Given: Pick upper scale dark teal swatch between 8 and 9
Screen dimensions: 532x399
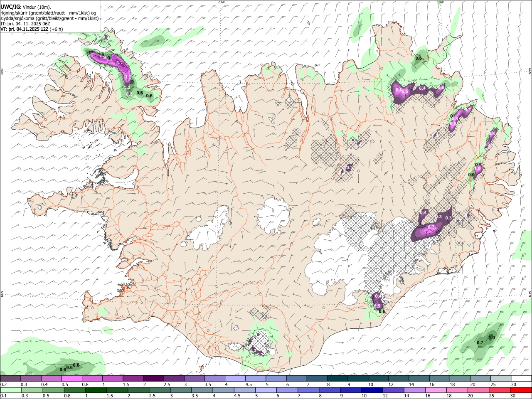Looking at the screenshot, I should (x=337, y=378).
